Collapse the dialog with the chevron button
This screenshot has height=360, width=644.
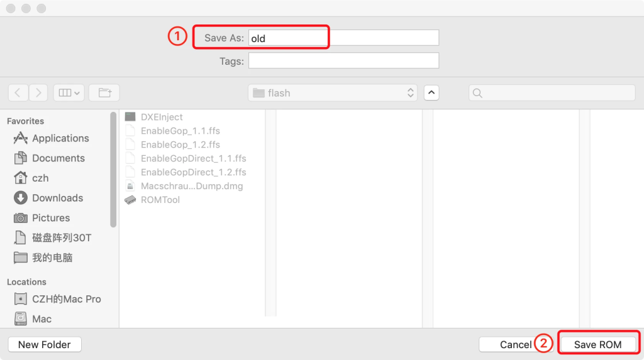coord(431,93)
